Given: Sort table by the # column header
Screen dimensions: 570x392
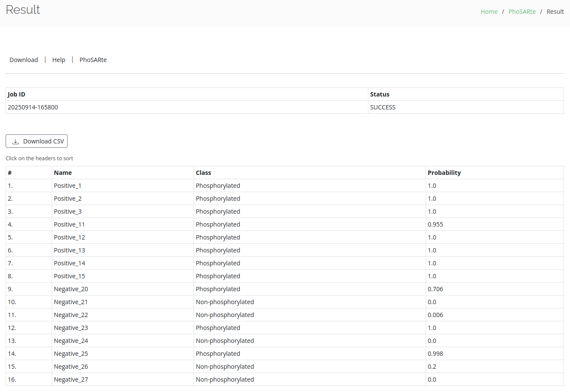Looking at the screenshot, I should (x=9, y=173).
